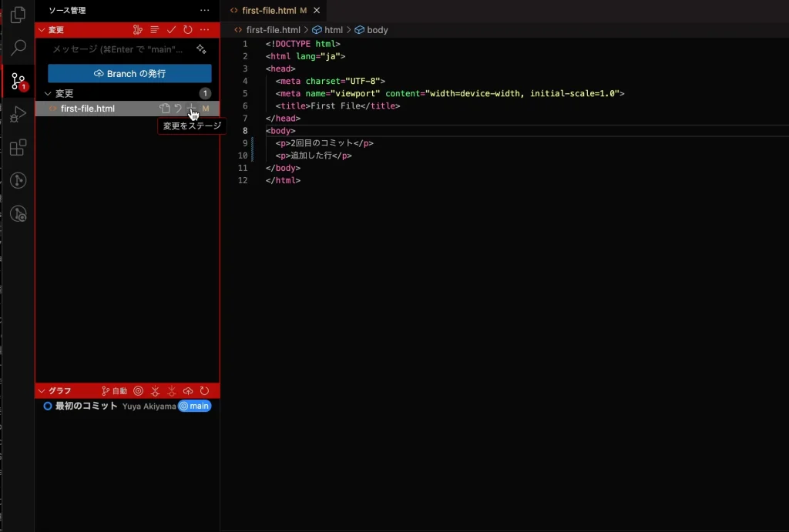Screen dimensions: 789x532
Task: Click the <title>First File</title> line
Action: [337, 105]
